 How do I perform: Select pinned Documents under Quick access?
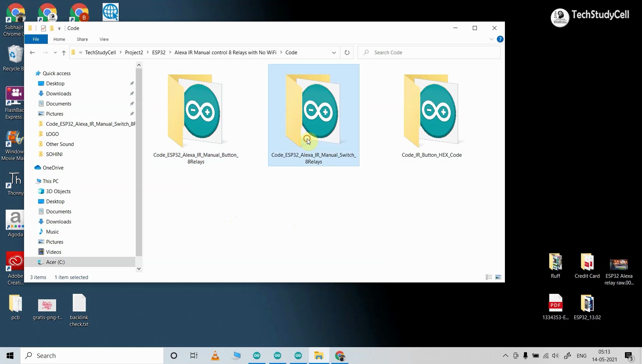(59, 104)
